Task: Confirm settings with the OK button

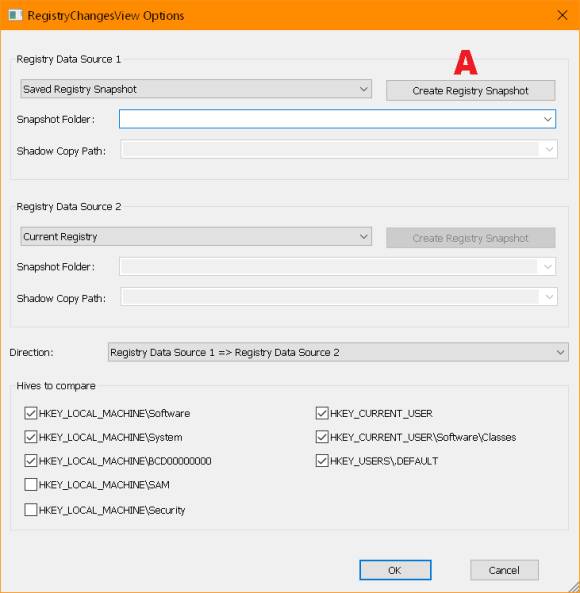Action: coord(395,570)
